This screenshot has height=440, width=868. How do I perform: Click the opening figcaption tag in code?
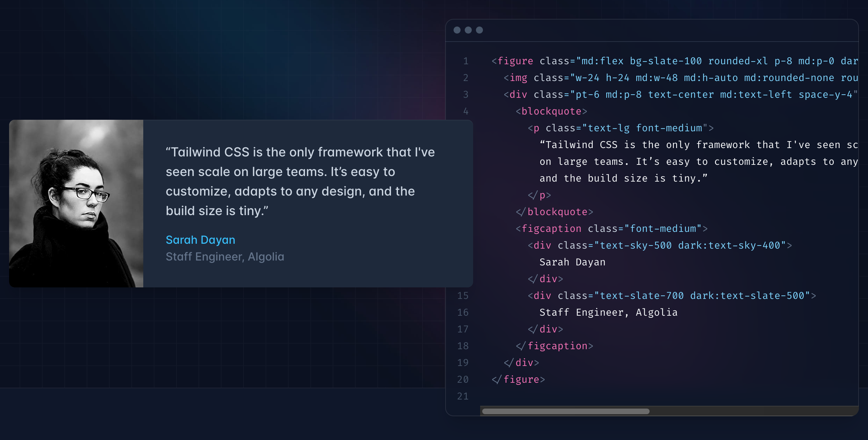coord(551,229)
